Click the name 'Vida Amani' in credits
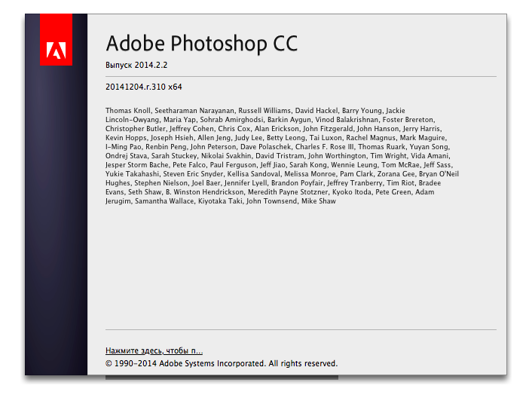This screenshot has width=532, height=413. pyautogui.click(x=430, y=156)
